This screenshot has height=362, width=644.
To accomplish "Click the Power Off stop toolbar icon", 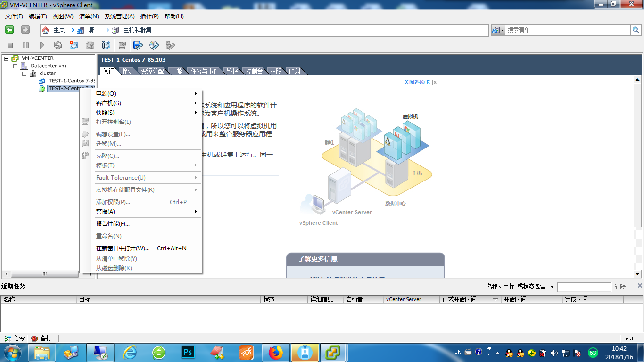I will click(10, 45).
